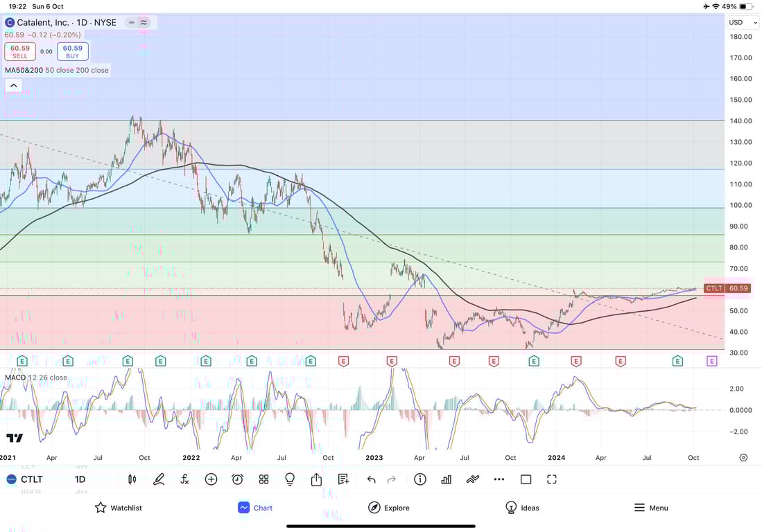Switch to the Watchlist tab

pos(118,508)
